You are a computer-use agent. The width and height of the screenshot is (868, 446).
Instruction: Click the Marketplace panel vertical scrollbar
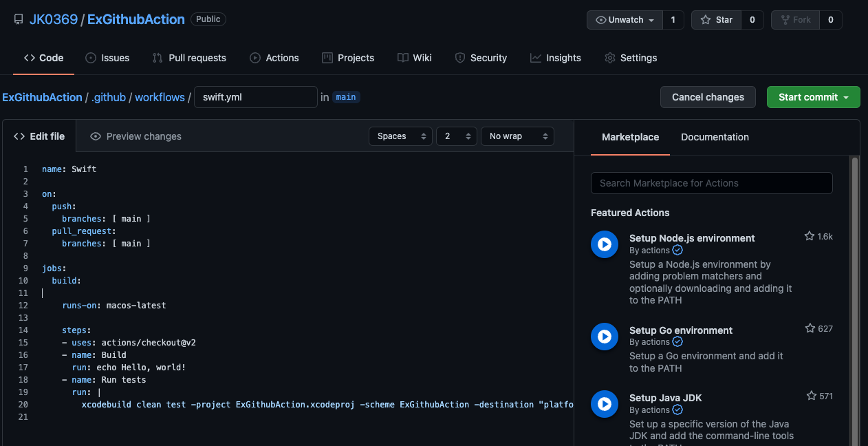click(855, 301)
